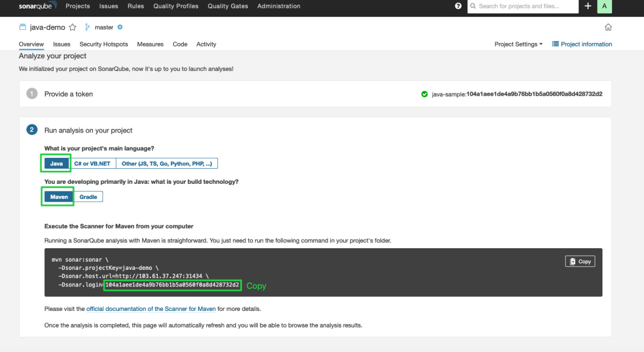Image resolution: width=644 pixels, height=352 pixels.
Task: Click the green success check next to the token
Action: [x=424, y=94]
